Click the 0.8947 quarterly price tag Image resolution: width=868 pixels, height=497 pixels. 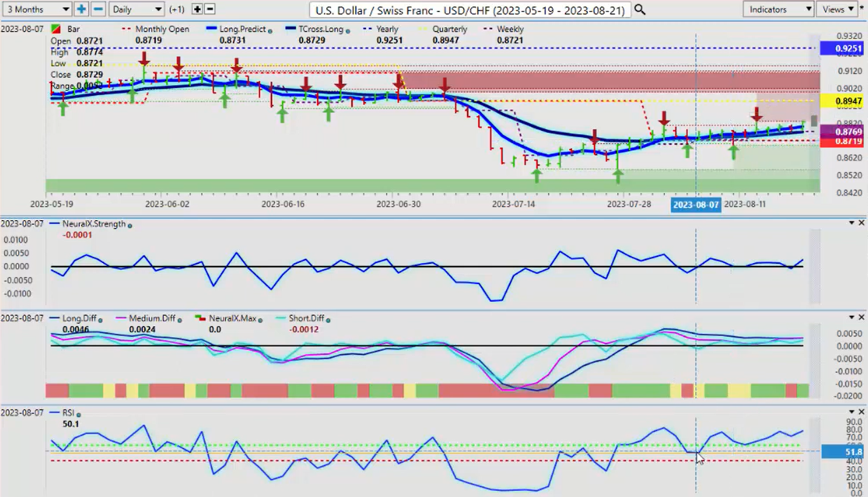[841, 101]
